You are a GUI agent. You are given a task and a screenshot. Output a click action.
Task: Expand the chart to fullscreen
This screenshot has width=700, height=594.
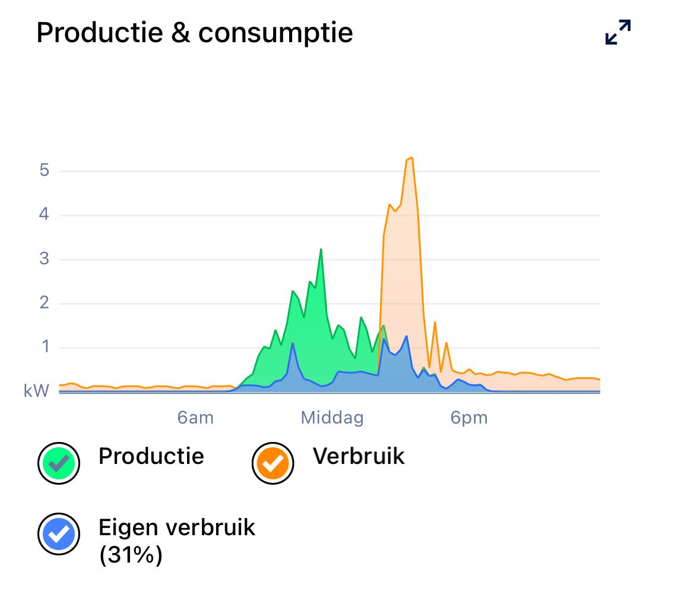click(617, 32)
